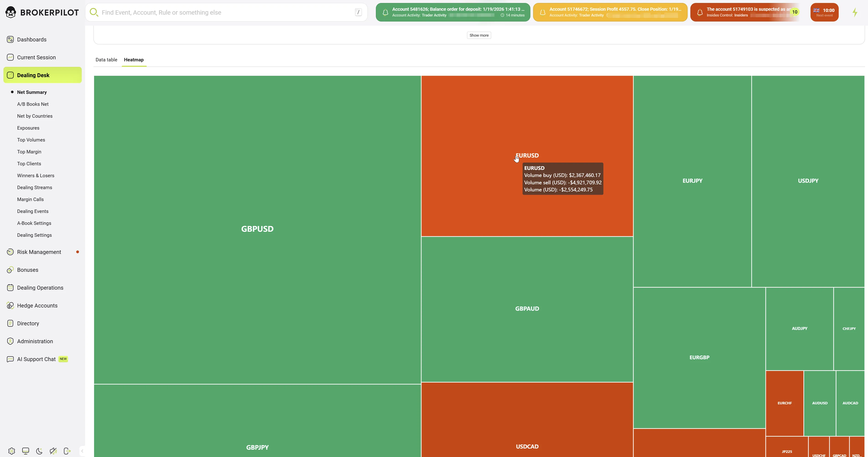Viewport: 868px width, 457px height.
Task: Open the 10:00 Next event button
Action: click(824, 12)
